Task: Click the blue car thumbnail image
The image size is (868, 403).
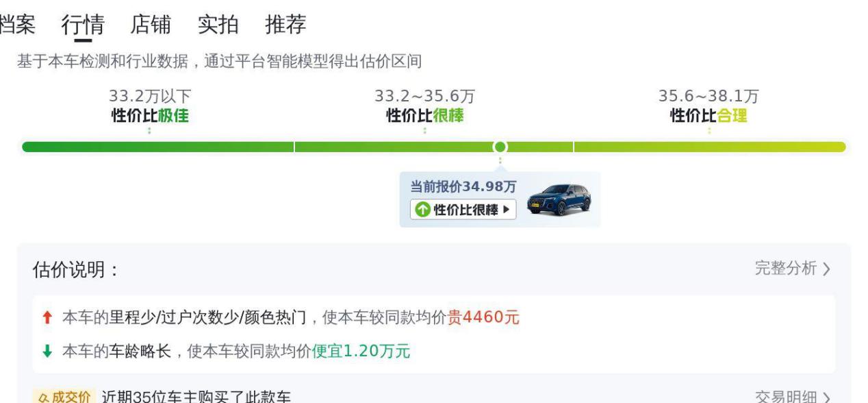Action: (x=559, y=199)
